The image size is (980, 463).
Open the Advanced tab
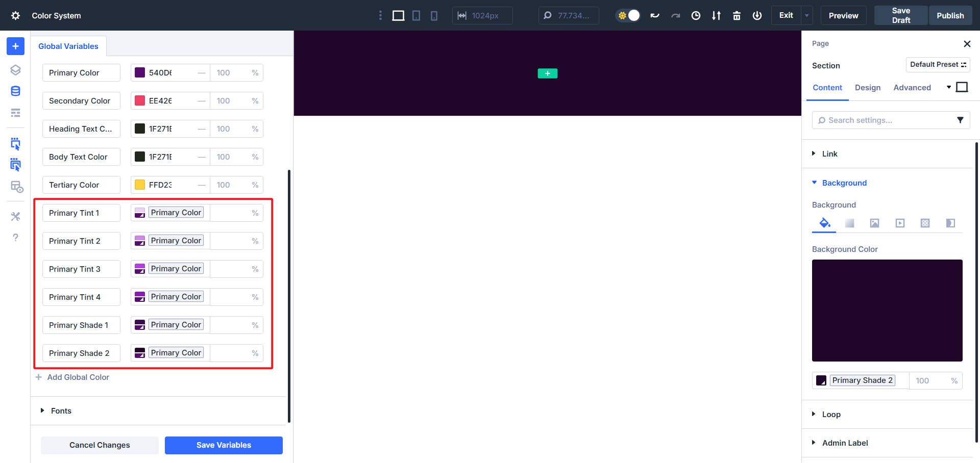click(912, 87)
